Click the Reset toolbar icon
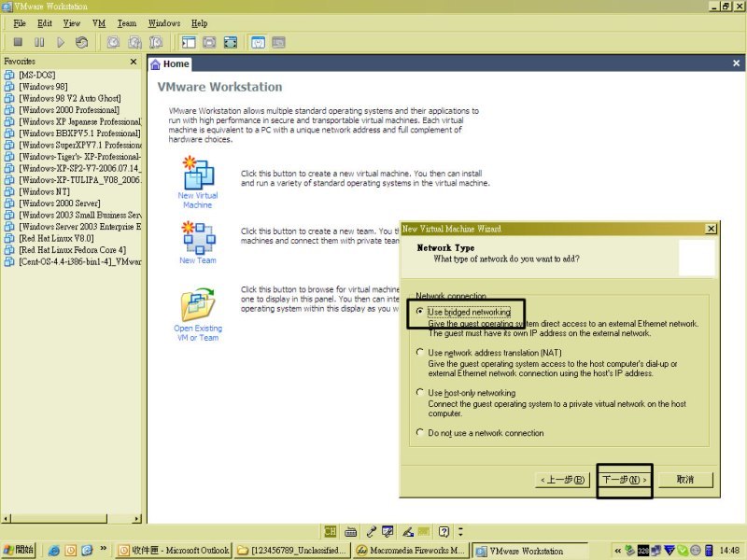747x560 pixels. 81,42
